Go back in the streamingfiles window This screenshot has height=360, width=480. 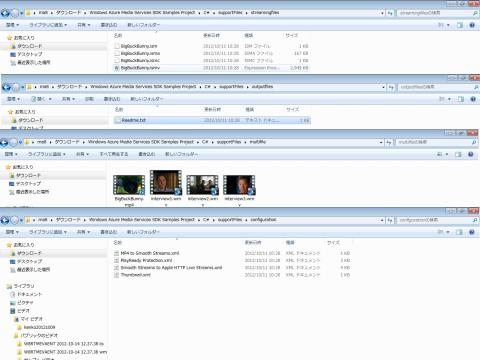[5, 13]
